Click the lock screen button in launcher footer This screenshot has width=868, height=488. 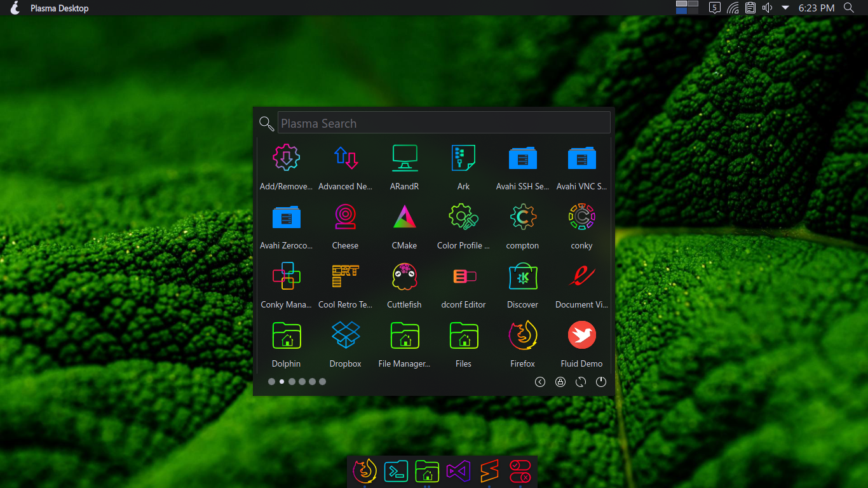560,382
